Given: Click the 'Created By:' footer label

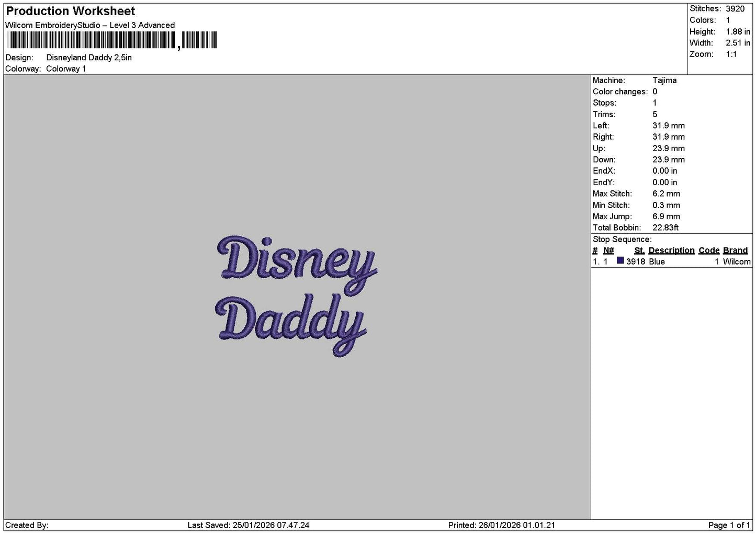Looking at the screenshot, I should (x=27, y=525).
